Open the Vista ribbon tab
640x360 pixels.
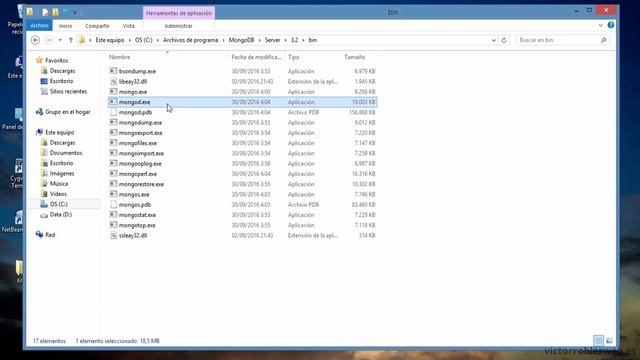[x=129, y=26]
